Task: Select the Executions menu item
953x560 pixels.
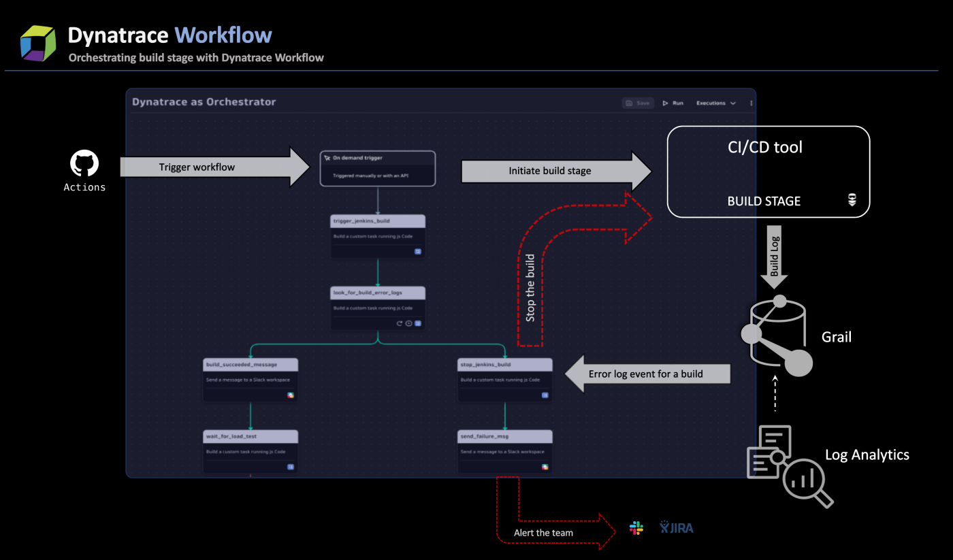Action: pos(713,103)
